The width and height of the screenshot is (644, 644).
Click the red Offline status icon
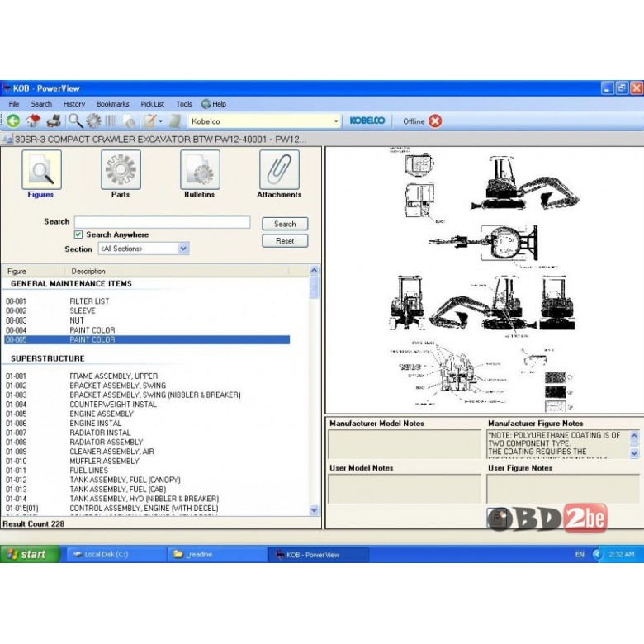tap(435, 121)
